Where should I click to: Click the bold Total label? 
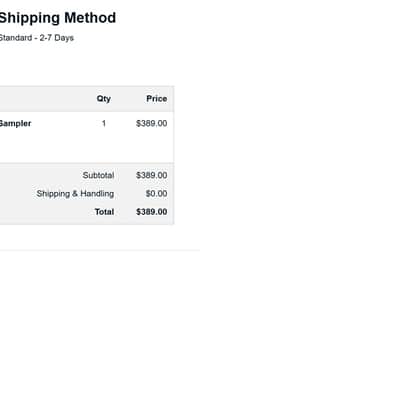click(104, 212)
